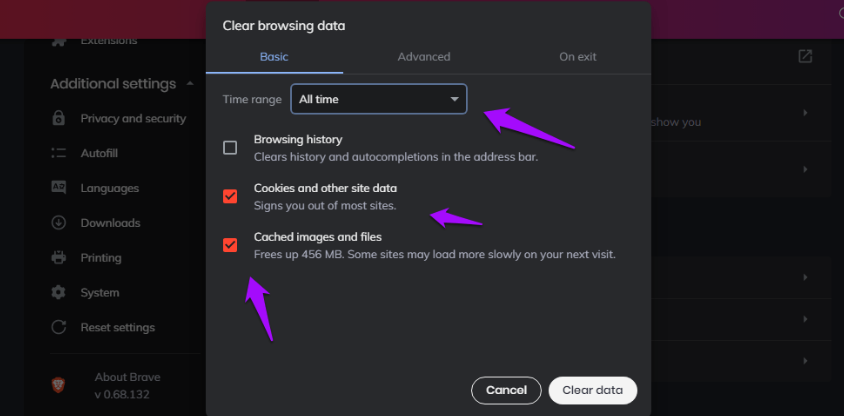844x416 pixels.
Task: Collapse the Additional settings section
Action: click(x=187, y=84)
